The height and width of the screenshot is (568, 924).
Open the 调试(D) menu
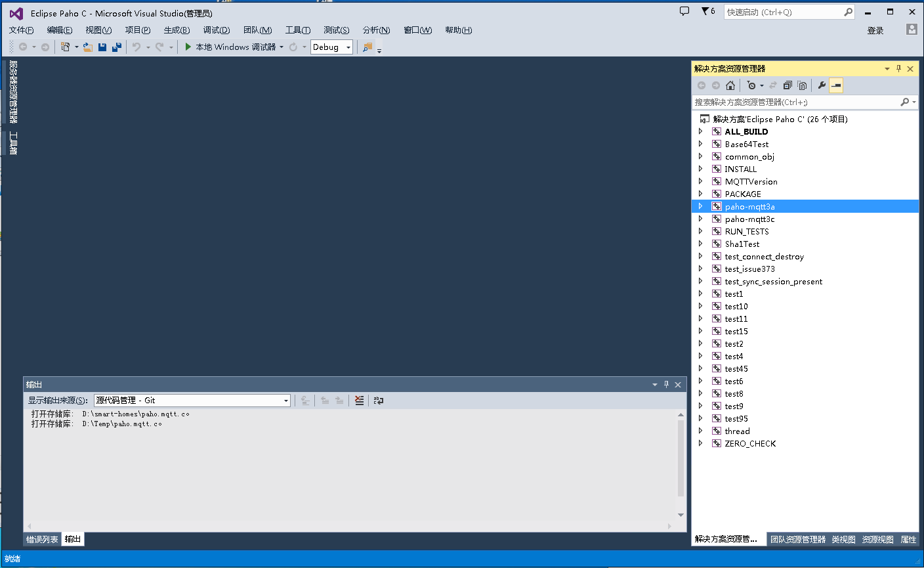pyautogui.click(x=216, y=30)
